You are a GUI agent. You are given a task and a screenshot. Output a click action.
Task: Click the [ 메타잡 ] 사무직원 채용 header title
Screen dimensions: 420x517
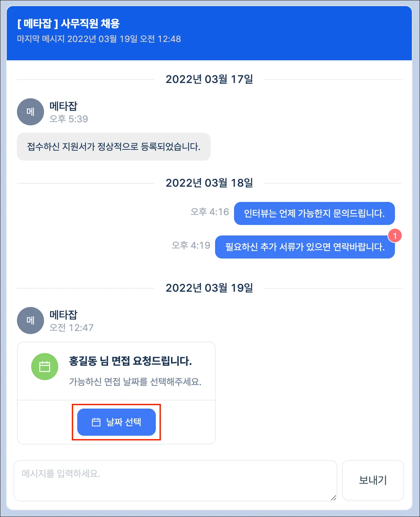(x=68, y=24)
